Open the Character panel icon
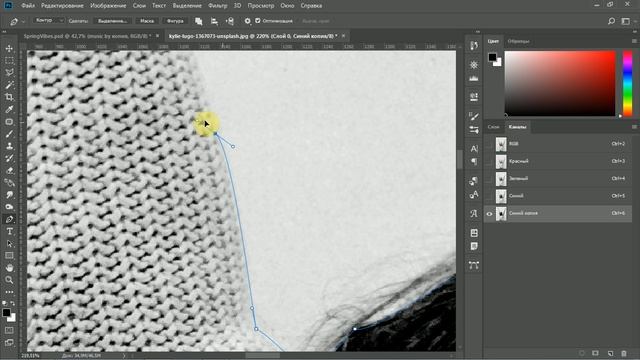Viewport: 640px width, 360px height. (x=473, y=148)
